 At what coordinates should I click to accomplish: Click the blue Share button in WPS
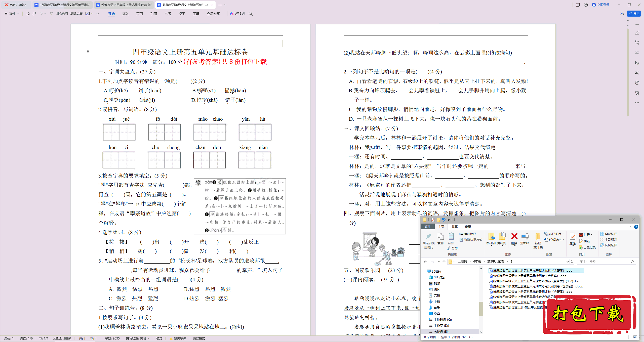[x=634, y=14]
